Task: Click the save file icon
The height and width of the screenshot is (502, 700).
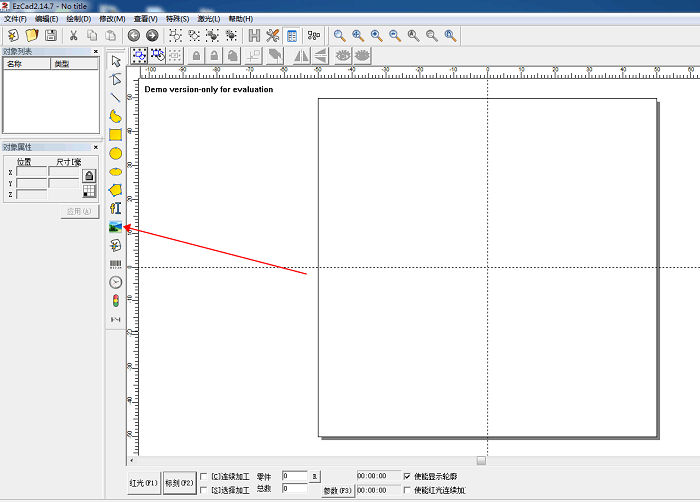Action: pos(50,35)
